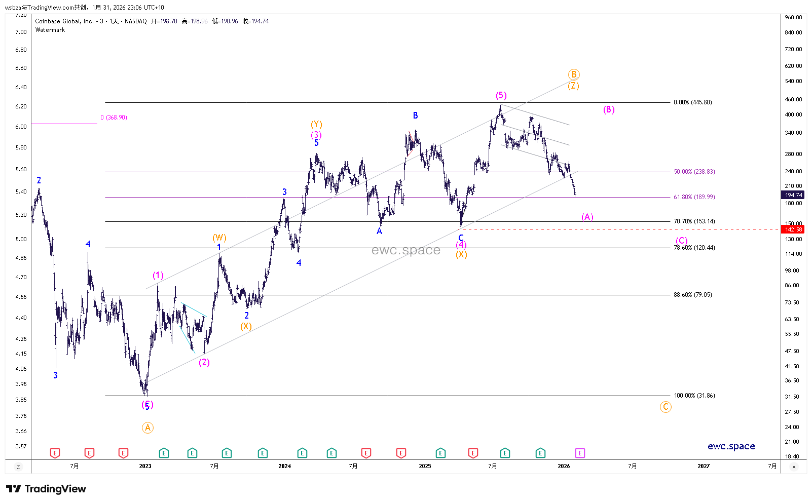This screenshot has width=812, height=504.
Task: Click the first green earnings marker after 2023
Action: (164, 453)
